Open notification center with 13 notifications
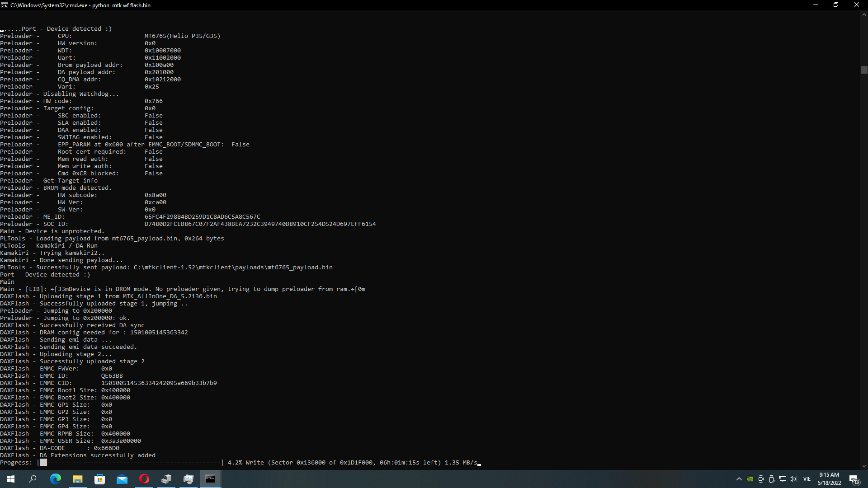The height and width of the screenshot is (488, 868). [x=854, y=479]
